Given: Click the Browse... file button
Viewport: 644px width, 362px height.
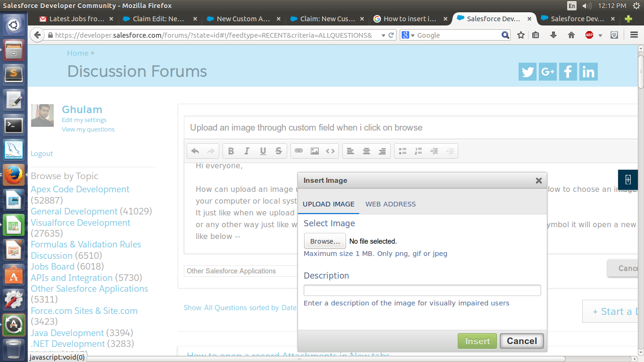Looking at the screenshot, I should point(325,241).
